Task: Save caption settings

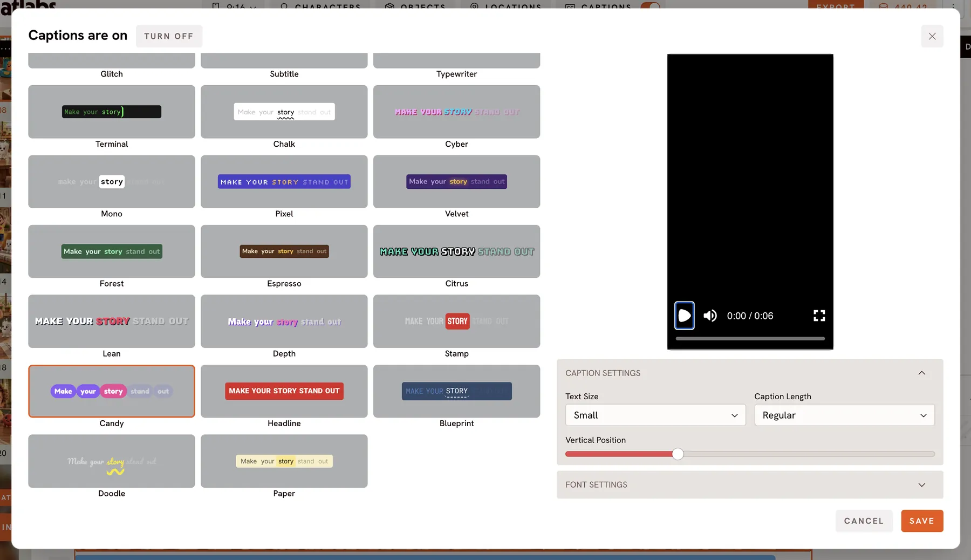Action: [x=921, y=521]
